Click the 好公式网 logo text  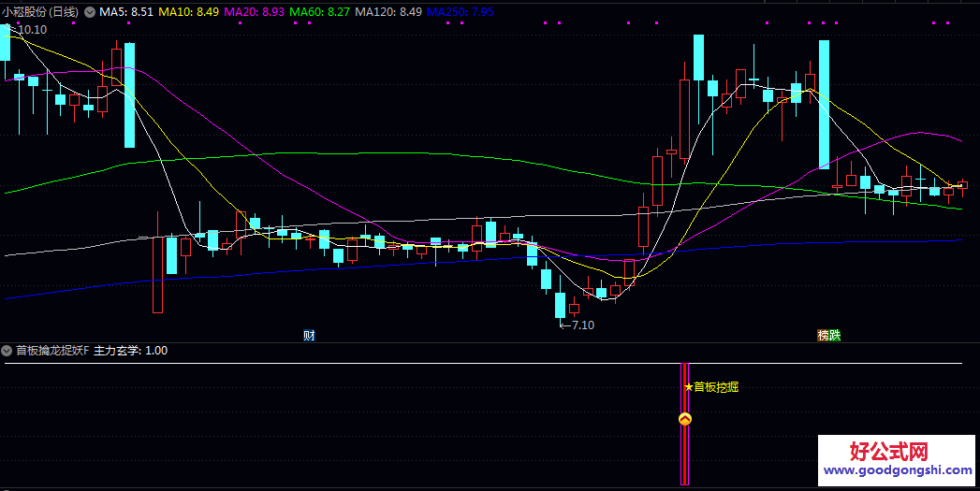(888, 452)
